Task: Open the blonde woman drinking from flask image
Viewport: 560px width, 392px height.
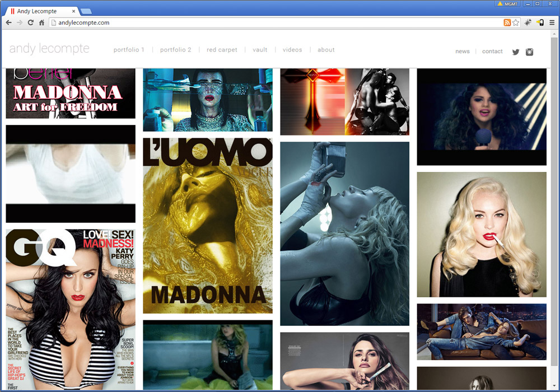Action: [344, 234]
